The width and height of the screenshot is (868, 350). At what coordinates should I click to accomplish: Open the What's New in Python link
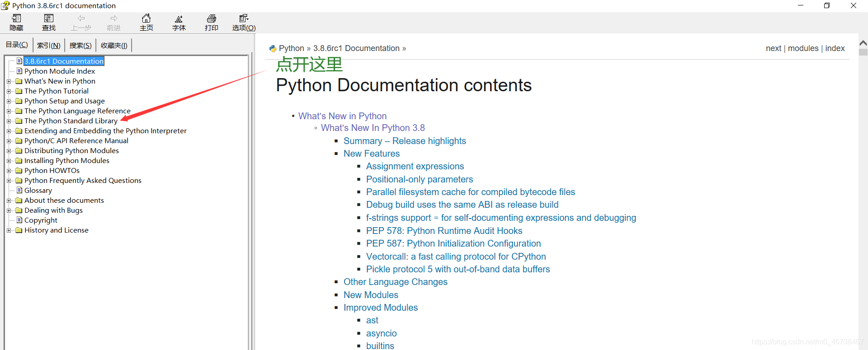pyautogui.click(x=342, y=116)
